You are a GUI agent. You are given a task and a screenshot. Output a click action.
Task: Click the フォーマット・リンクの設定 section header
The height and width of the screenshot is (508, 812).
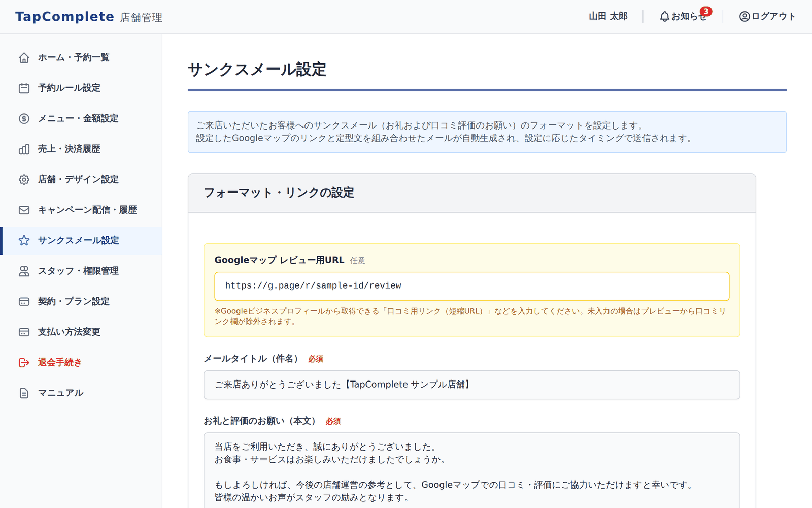(472, 193)
